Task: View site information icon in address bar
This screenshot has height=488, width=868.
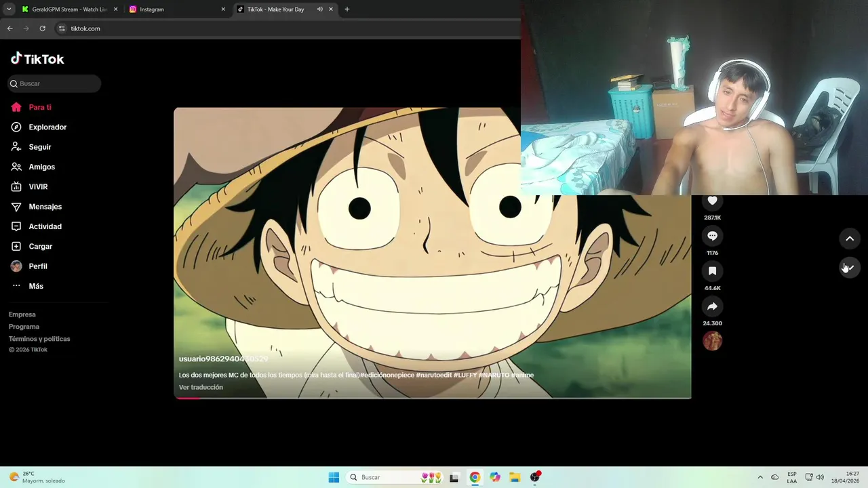Action: (62, 28)
